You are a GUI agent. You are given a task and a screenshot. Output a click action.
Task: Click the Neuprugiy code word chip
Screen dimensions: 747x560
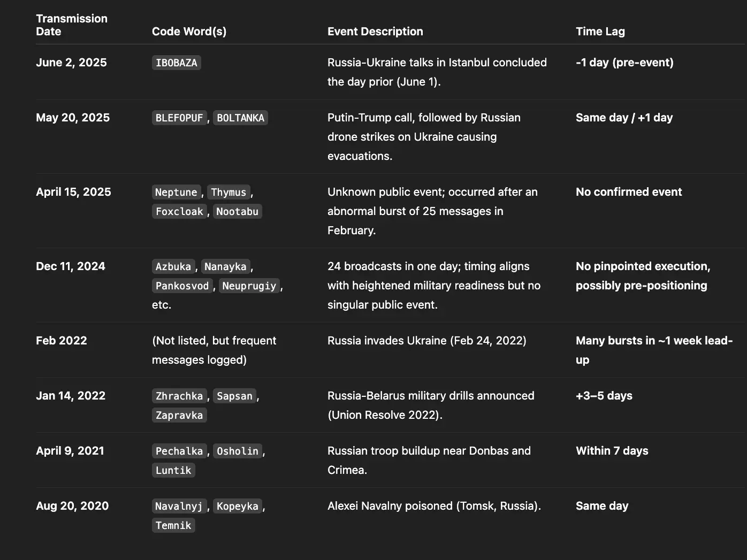[x=249, y=286]
